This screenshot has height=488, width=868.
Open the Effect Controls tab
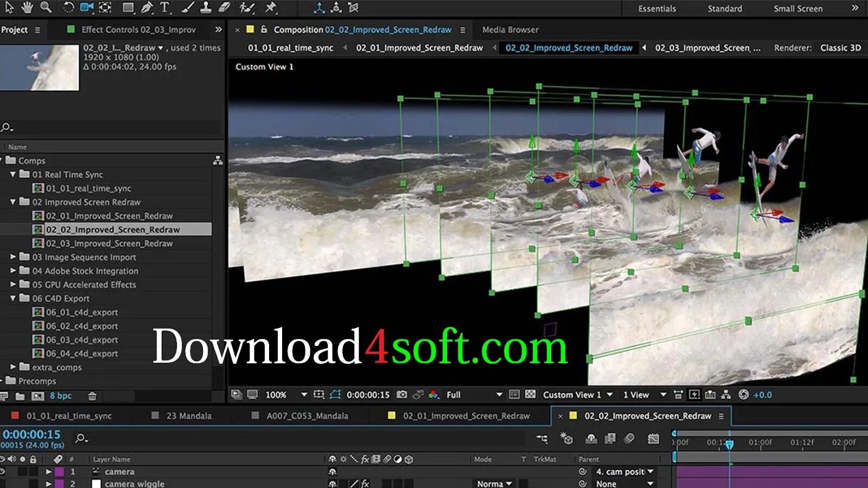(138, 30)
